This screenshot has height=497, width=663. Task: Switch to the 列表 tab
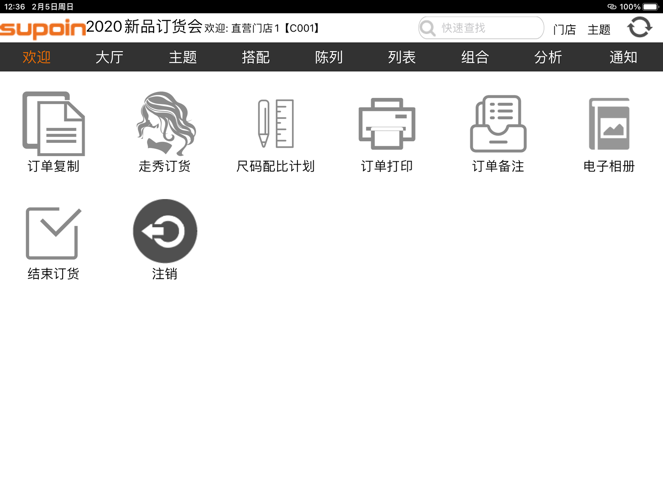402,57
